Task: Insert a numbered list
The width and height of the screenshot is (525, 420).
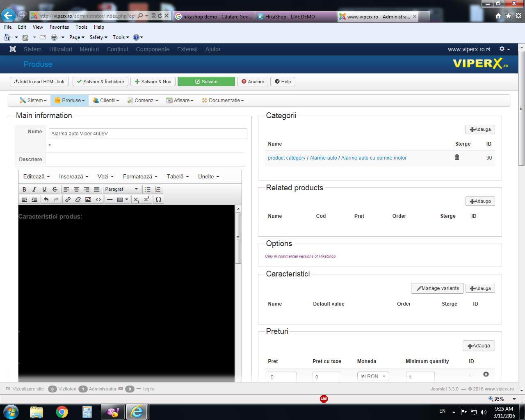Action: 158,189
